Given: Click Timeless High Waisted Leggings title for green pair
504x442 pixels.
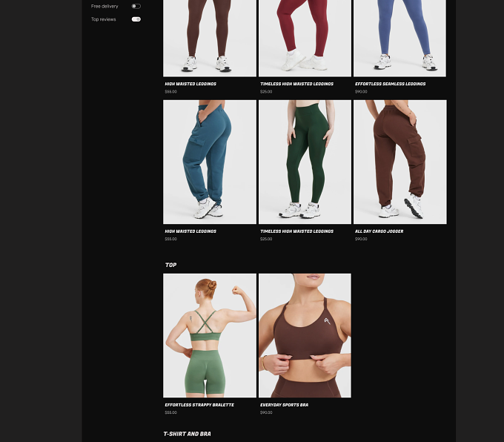Looking at the screenshot, I should [x=296, y=231].
